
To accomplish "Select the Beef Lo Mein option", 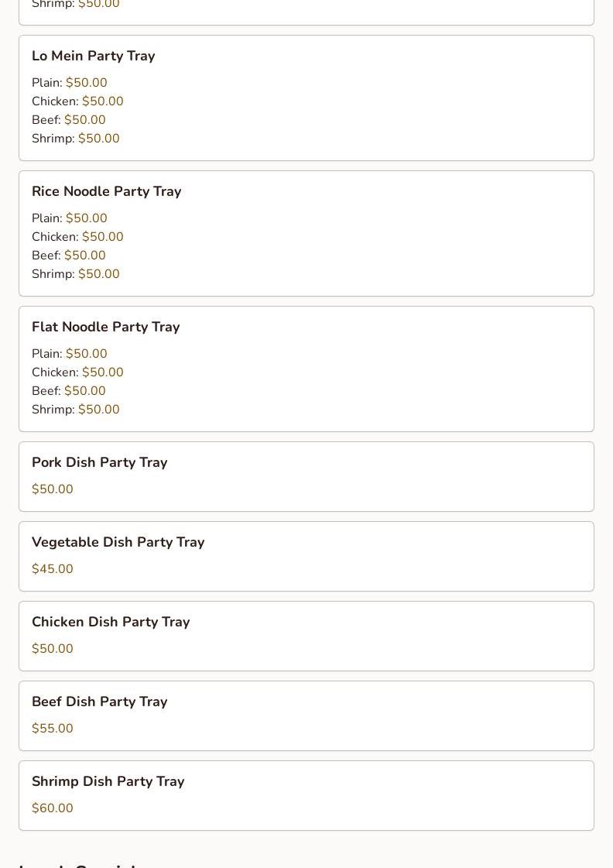I will tap(69, 119).
